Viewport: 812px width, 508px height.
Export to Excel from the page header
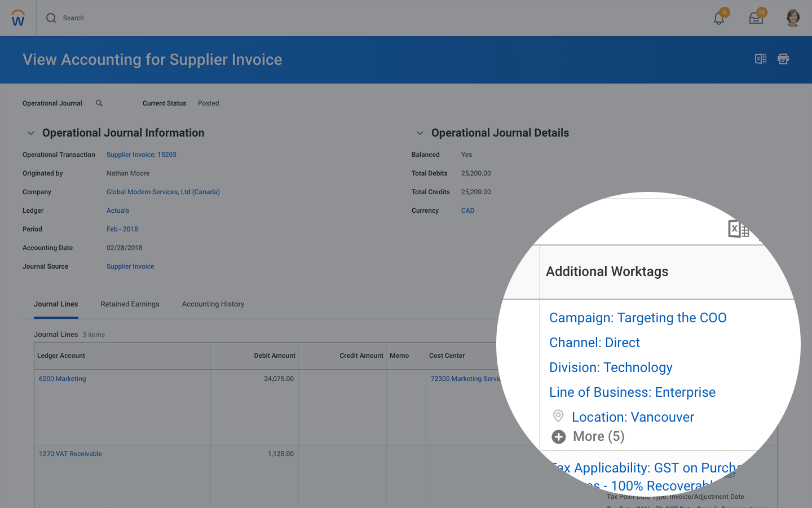coord(761,59)
